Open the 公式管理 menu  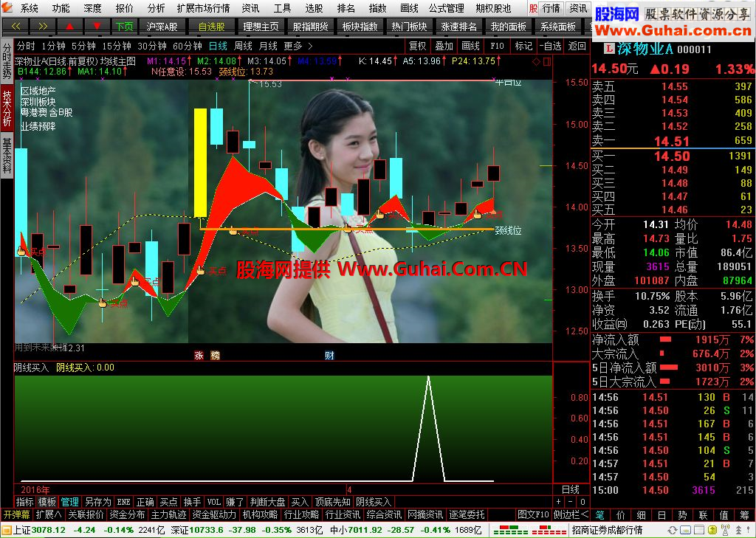(x=447, y=8)
